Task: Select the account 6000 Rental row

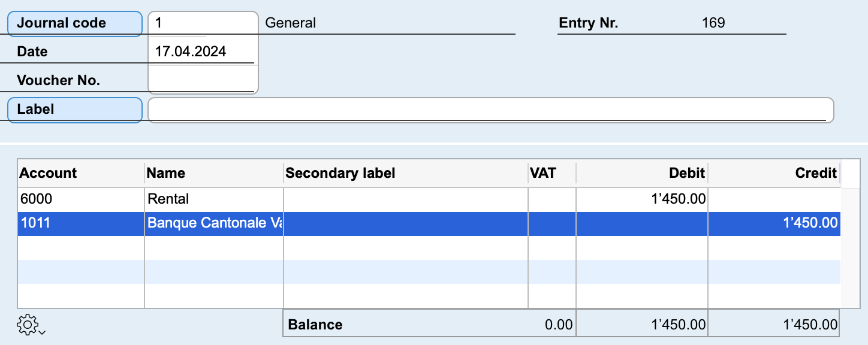Action: [81, 199]
